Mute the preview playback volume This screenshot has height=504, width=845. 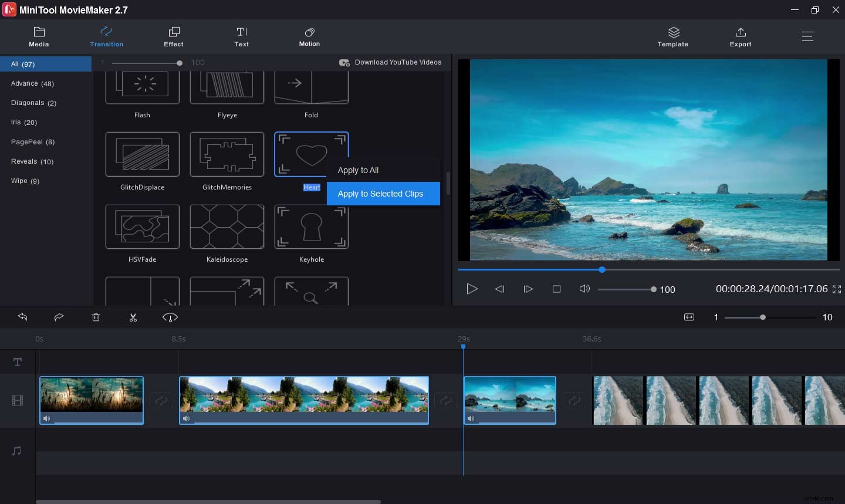pyautogui.click(x=584, y=289)
